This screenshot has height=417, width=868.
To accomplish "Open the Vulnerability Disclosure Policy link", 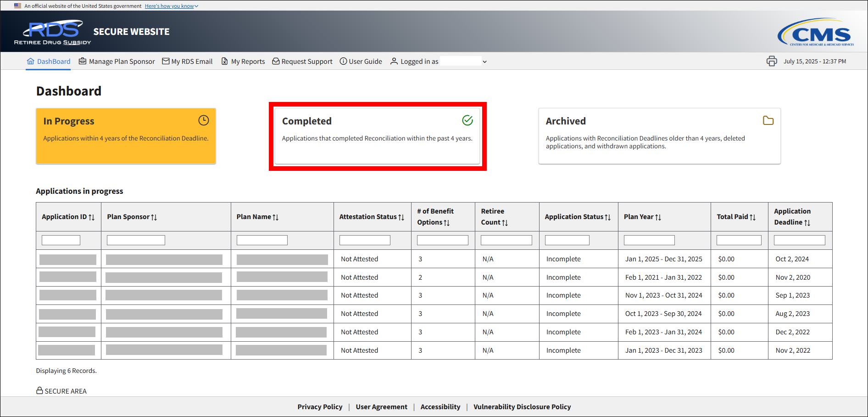I will (522, 407).
